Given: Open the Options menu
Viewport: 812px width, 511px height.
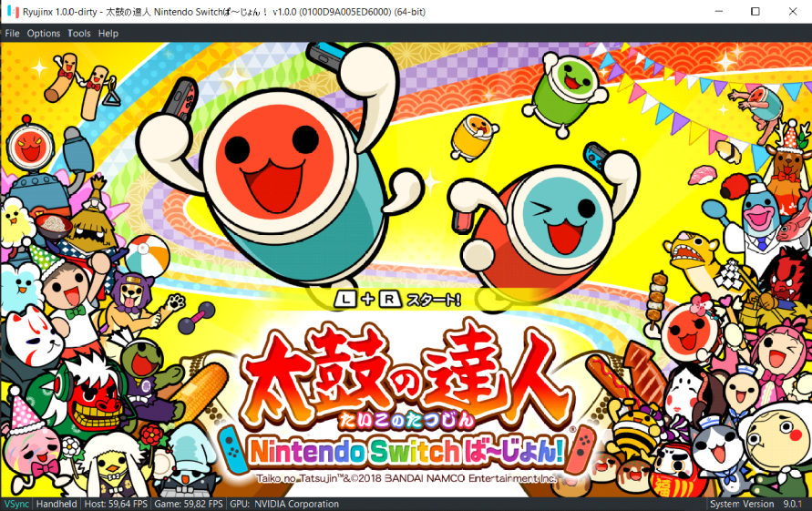Looking at the screenshot, I should [x=44, y=33].
